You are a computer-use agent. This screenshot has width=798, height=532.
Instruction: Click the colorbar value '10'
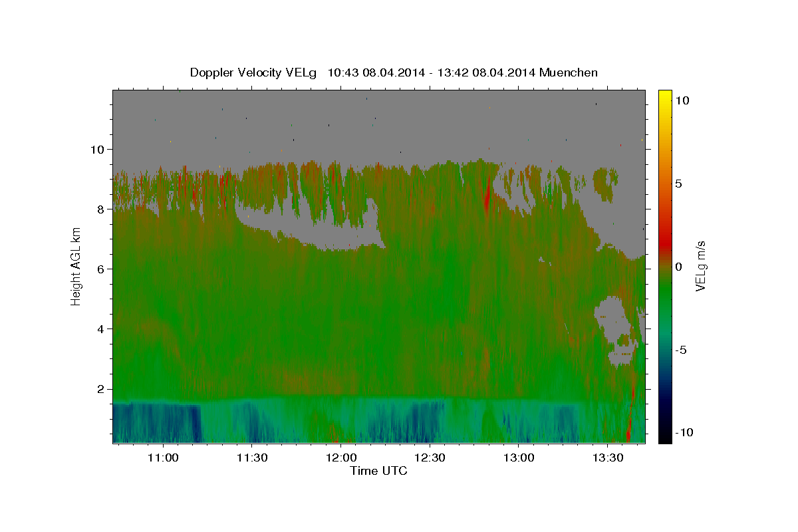(682, 100)
